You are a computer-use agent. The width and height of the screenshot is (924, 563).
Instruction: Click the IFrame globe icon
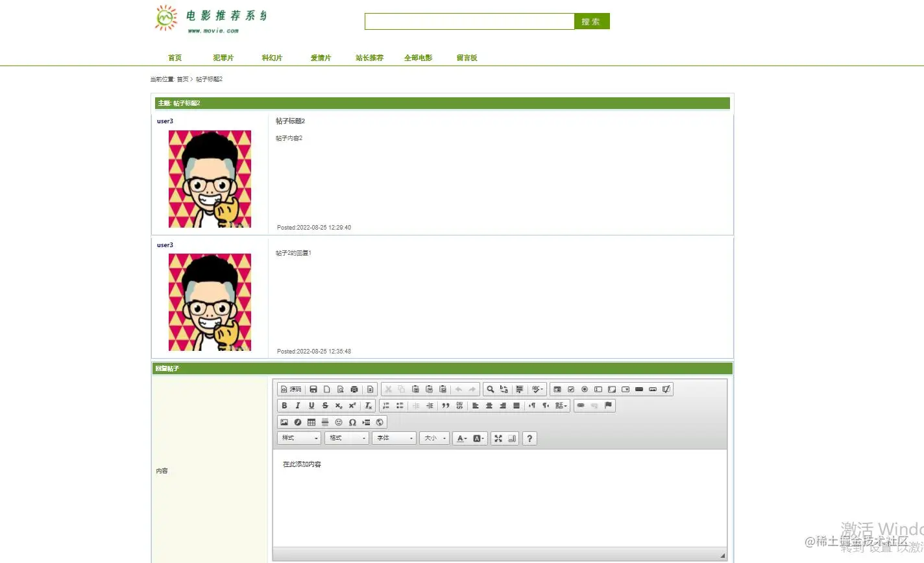click(380, 422)
